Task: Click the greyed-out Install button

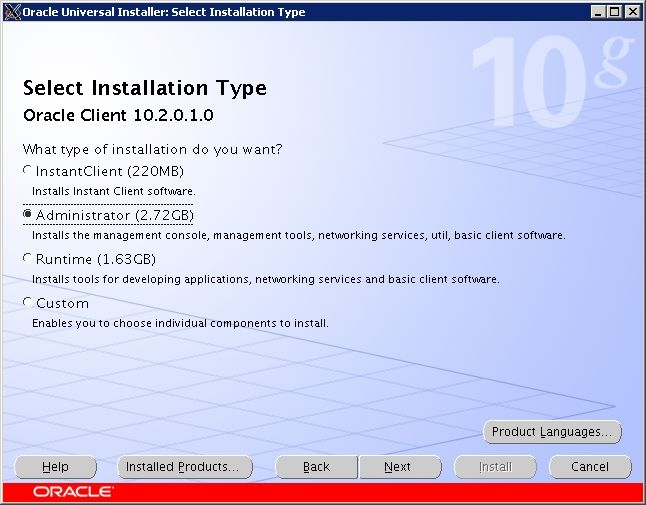Action: (495, 467)
